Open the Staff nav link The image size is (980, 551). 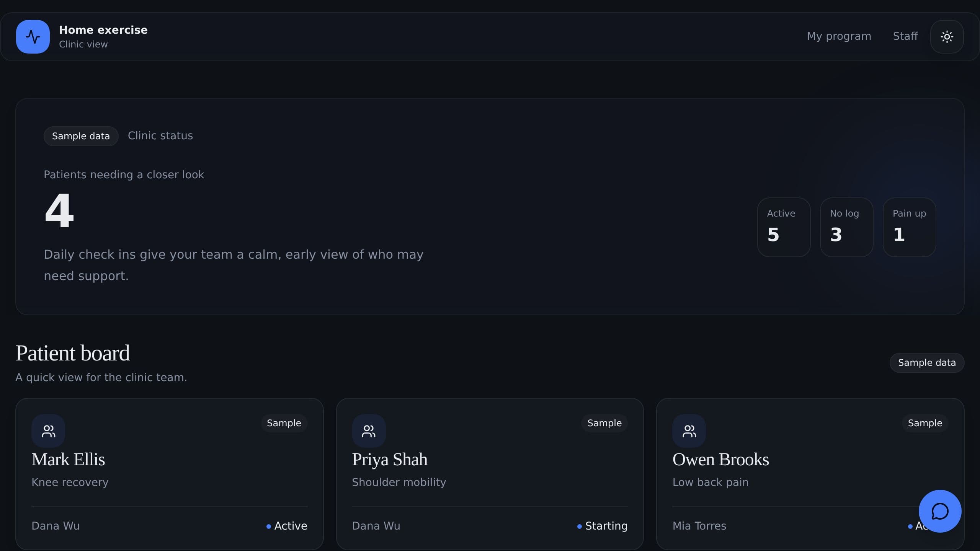click(x=905, y=36)
